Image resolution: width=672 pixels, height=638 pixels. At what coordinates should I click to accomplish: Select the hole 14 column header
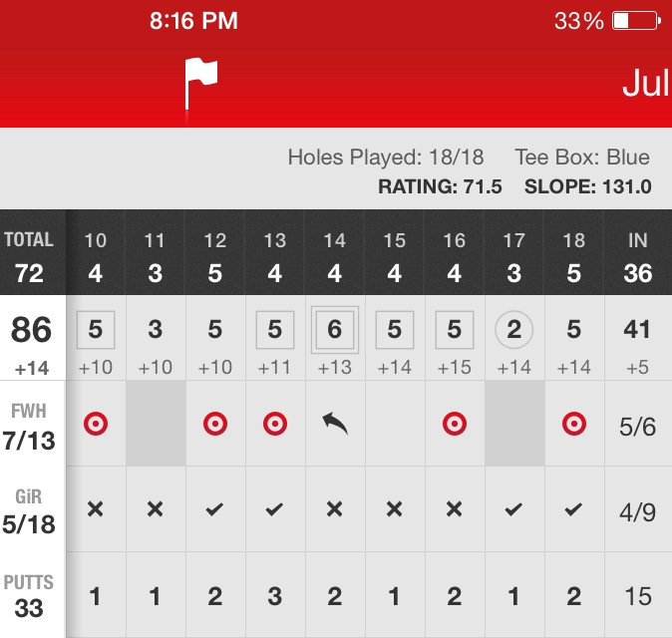coord(335,255)
